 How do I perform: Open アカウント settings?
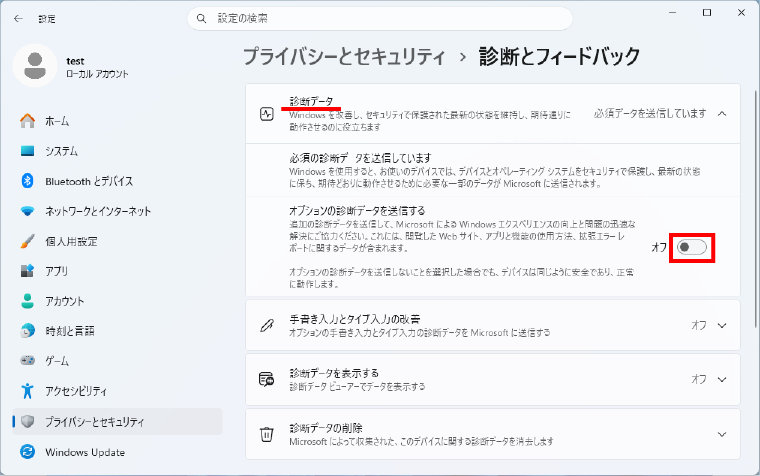pos(117,301)
